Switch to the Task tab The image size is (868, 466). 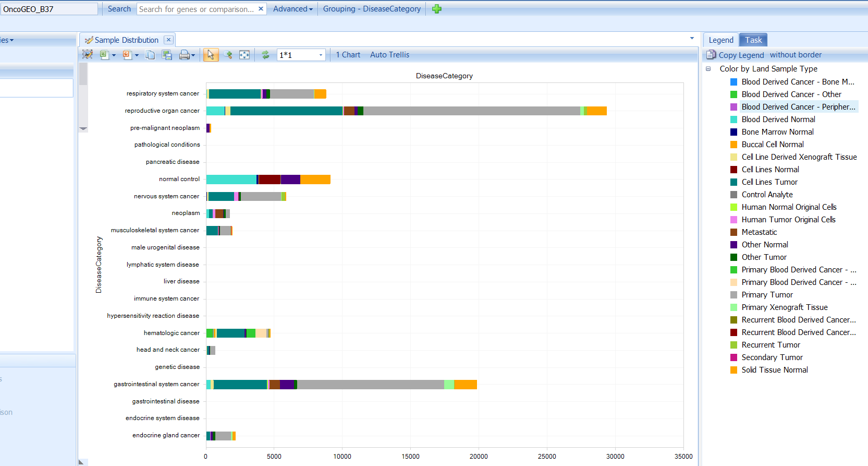[753, 40]
